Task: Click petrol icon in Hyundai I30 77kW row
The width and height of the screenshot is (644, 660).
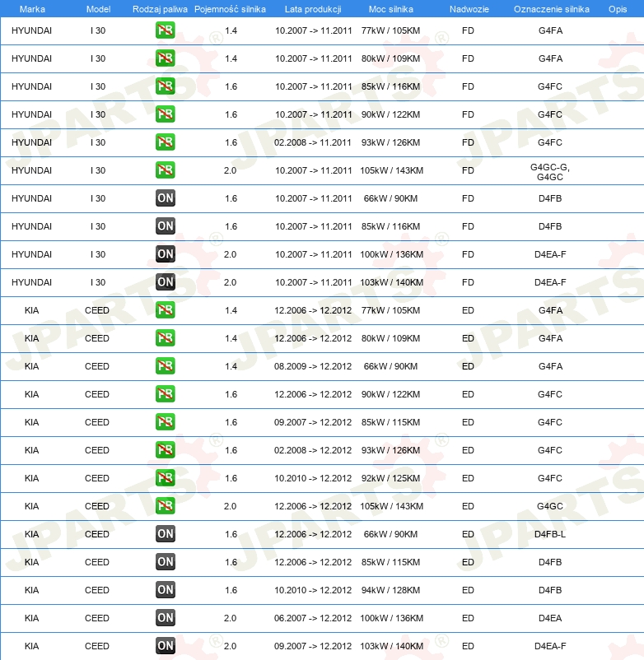Action: click(x=165, y=30)
